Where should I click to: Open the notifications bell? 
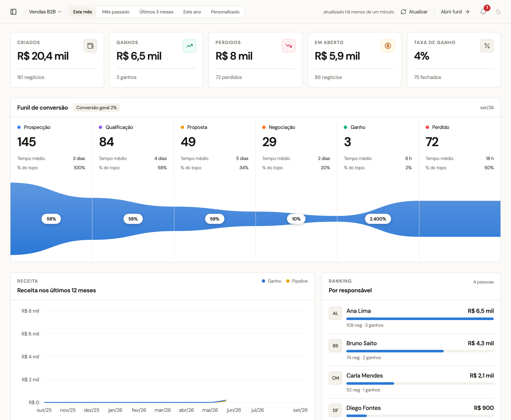[x=483, y=12]
